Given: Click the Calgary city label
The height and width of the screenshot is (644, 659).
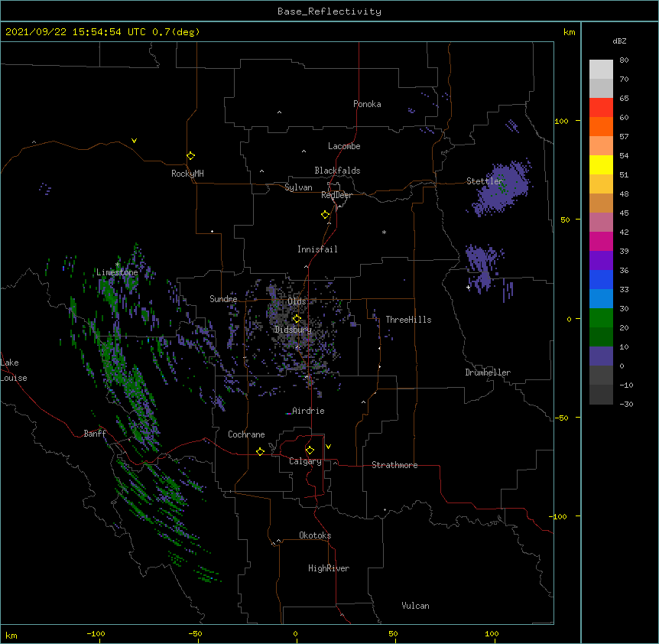Looking at the screenshot, I should 305,461.
